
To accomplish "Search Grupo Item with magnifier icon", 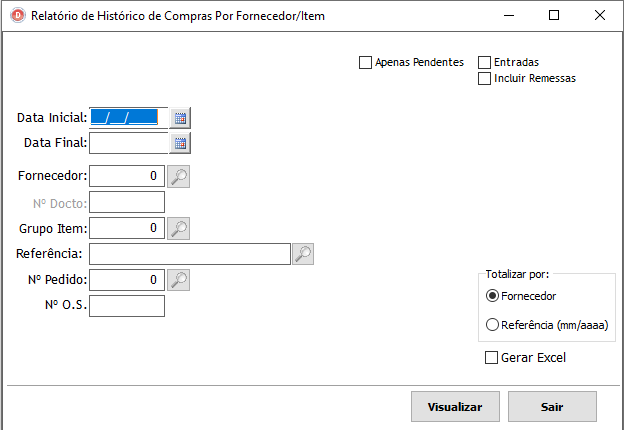I will click(x=178, y=229).
